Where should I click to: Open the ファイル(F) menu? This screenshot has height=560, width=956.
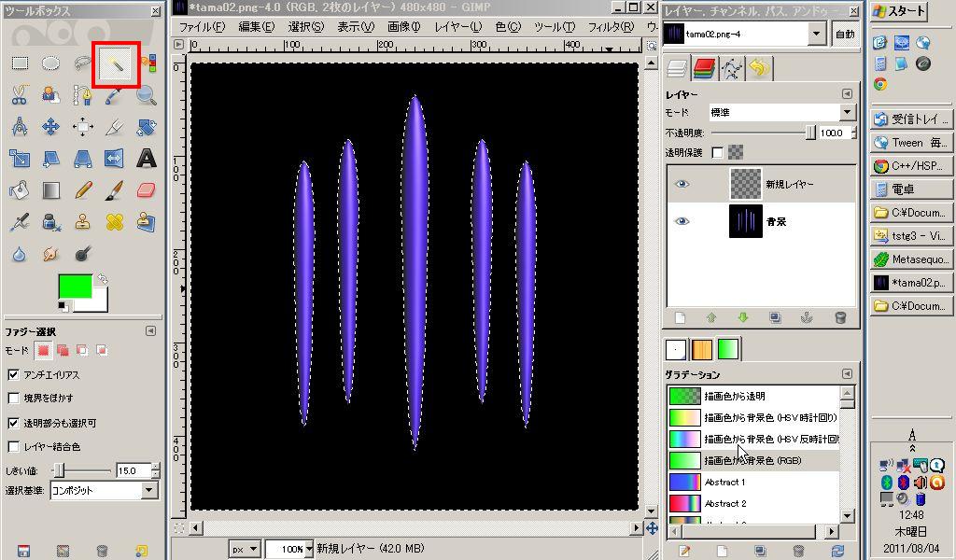click(202, 27)
